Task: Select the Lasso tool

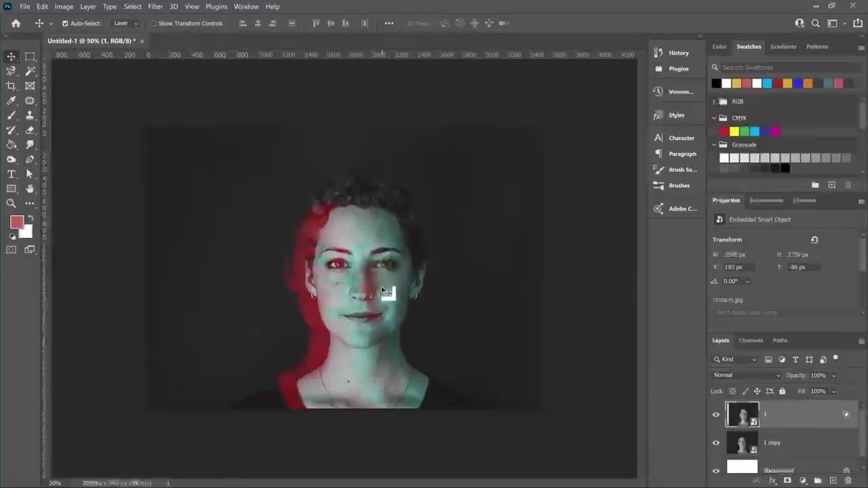Action: 12,71
